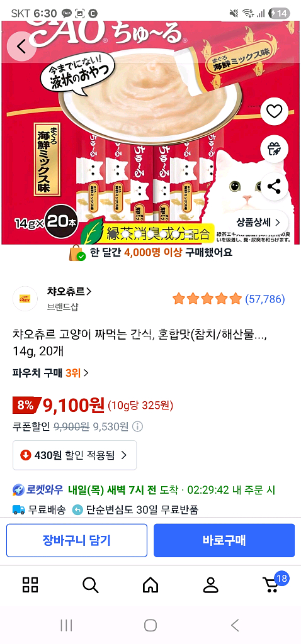Select the first image carousel dot
The image size is (301, 644).
pos(113,234)
